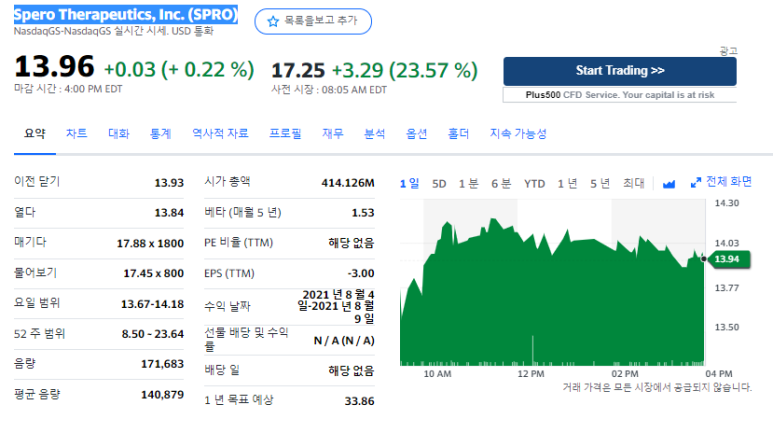Click the star icon to add to watchlist

point(273,21)
